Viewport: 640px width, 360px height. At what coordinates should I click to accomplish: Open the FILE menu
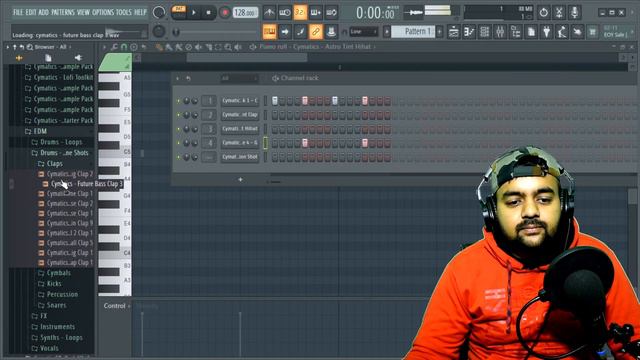point(18,12)
